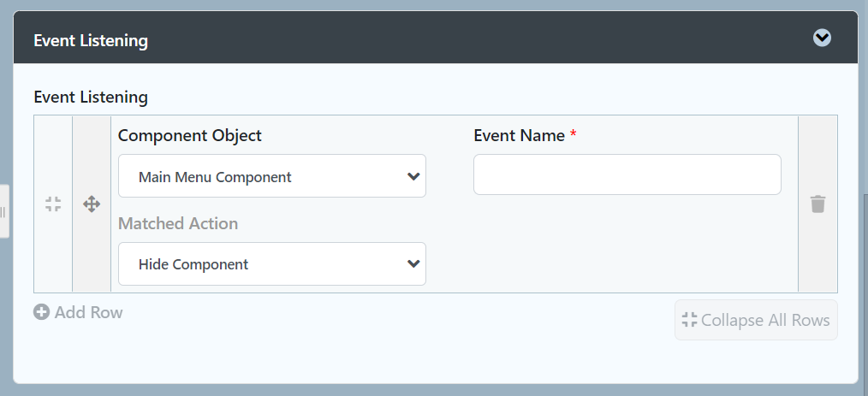This screenshot has height=396, width=868.
Task: Click the arrow of Hide Component select
Action: 413,263
